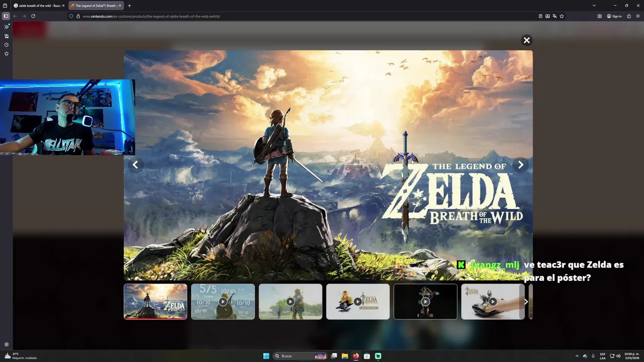Take a screenshot with camera icon
The width and height of the screenshot is (644, 362).
coord(600,16)
